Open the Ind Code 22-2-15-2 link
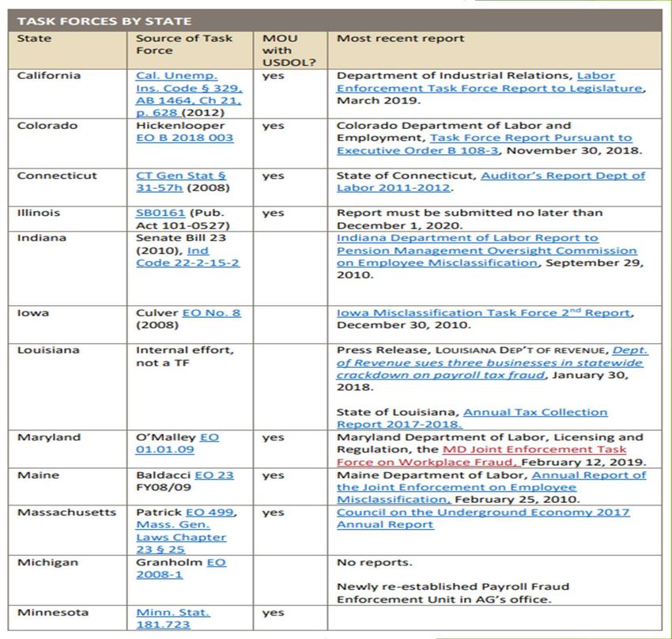Screen dimensions: 672x639 tap(187, 257)
